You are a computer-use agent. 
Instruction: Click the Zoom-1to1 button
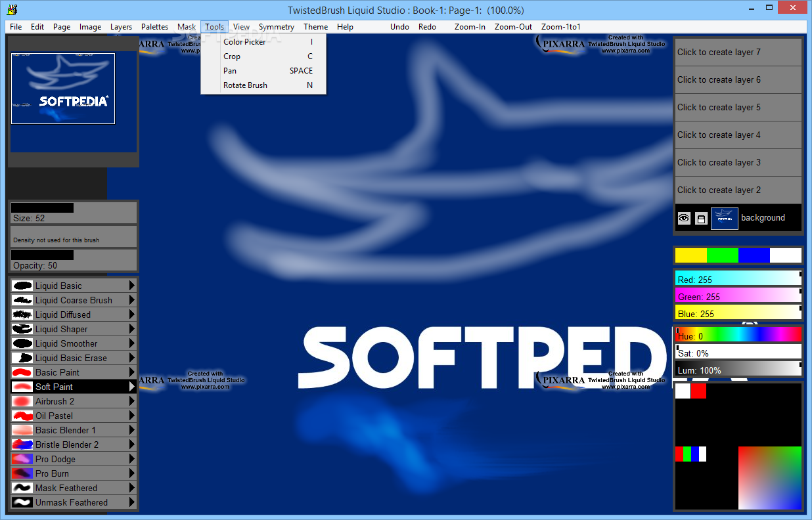(561, 27)
